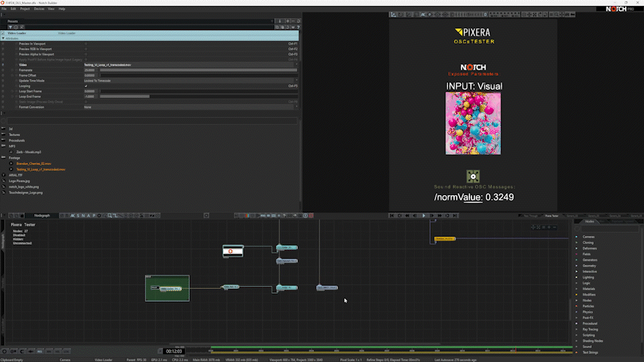644x362 pixels.
Task: Open the View menu
Action: tap(51, 9)
